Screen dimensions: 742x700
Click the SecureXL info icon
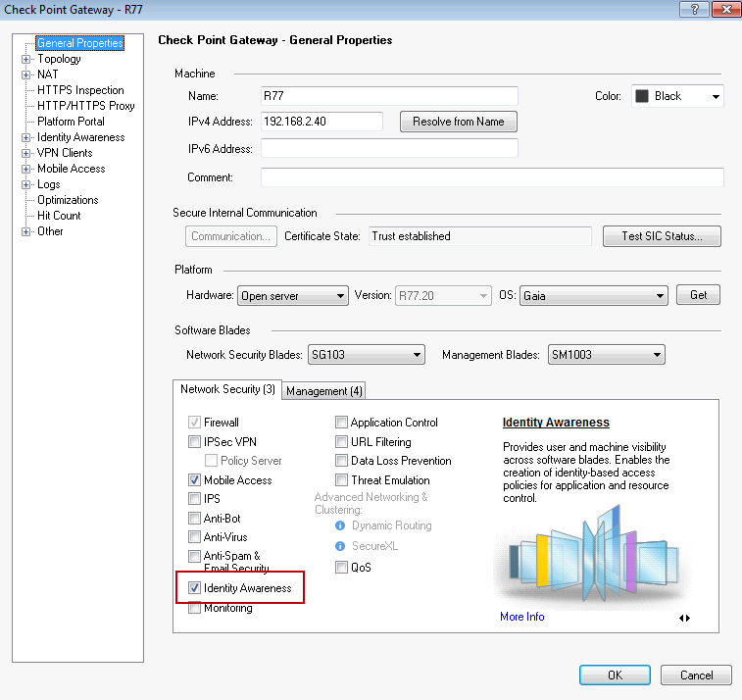tap(340, 546)
